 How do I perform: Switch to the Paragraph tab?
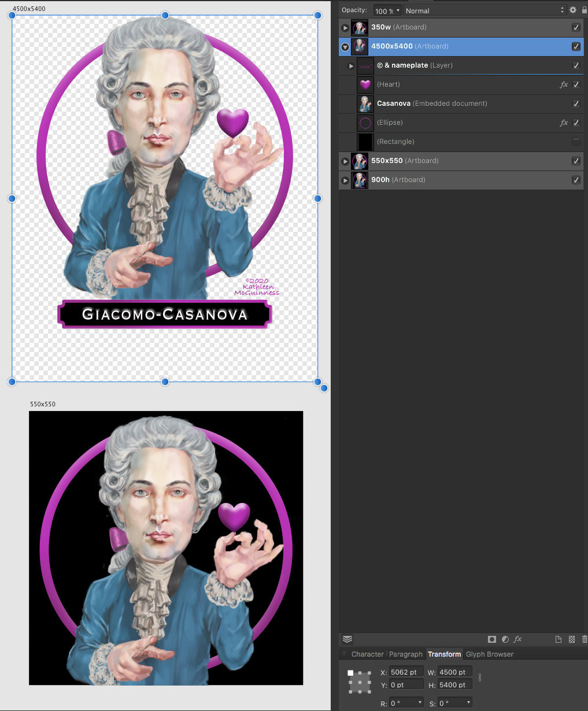point(406,654)
